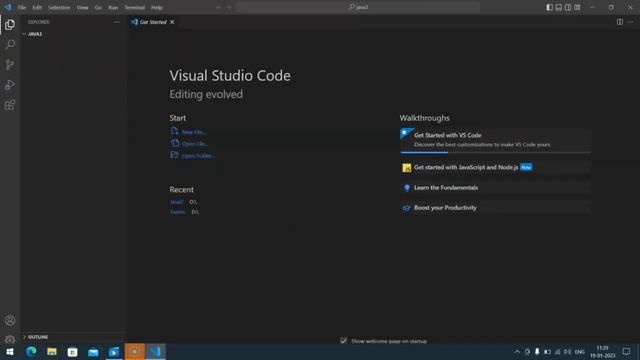Open the recent Java3 folder link
Screen dimensions: 640x360
coord(177,202)
